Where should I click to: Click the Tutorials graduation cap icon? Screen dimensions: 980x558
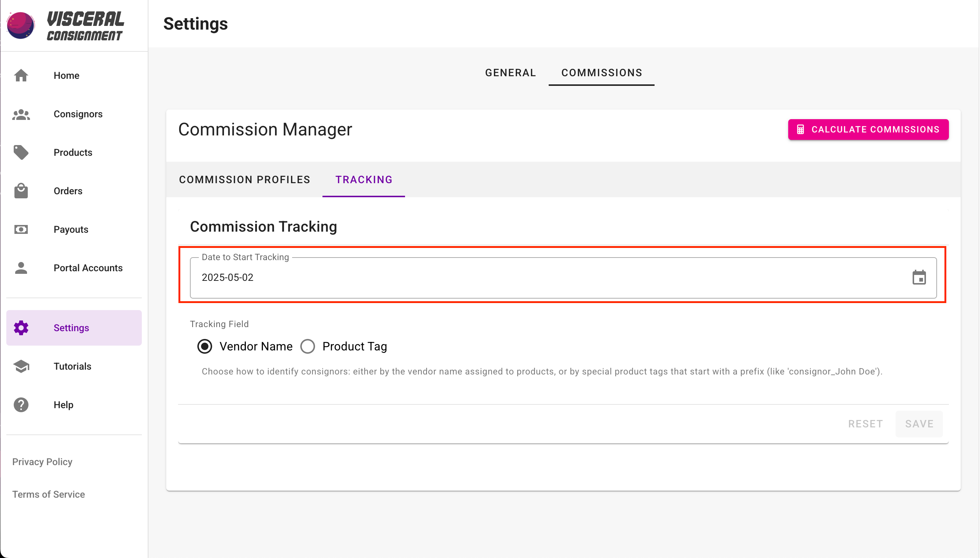(x=21, y=366)
